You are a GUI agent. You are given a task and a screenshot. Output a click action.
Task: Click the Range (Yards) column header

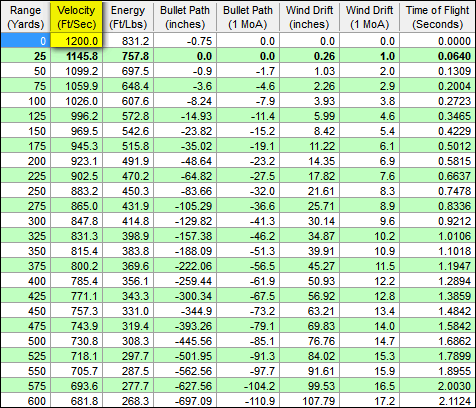26,17
